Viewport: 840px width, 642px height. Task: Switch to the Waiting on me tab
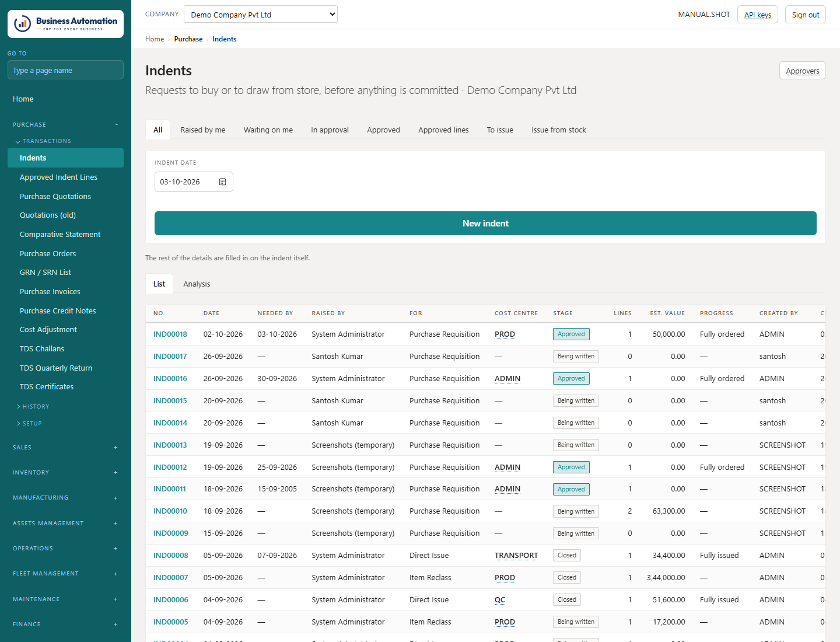coord(268,130)
